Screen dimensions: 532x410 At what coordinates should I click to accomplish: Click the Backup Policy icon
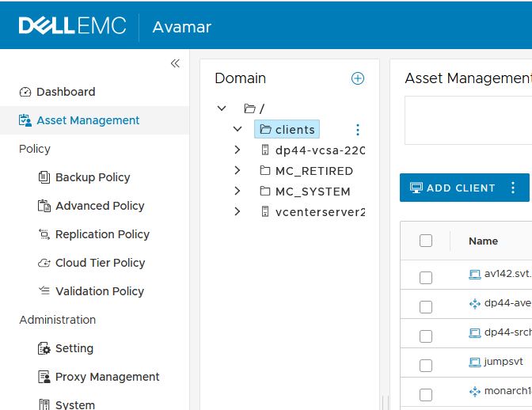click(x=44, y=177)
